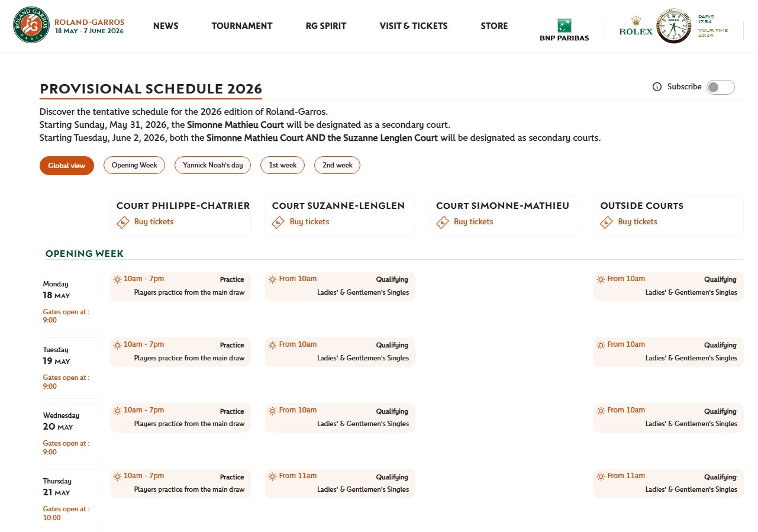Screen dimensions: 758x532
Task: Open Wednesday 20 May date card
Action: 70,433
